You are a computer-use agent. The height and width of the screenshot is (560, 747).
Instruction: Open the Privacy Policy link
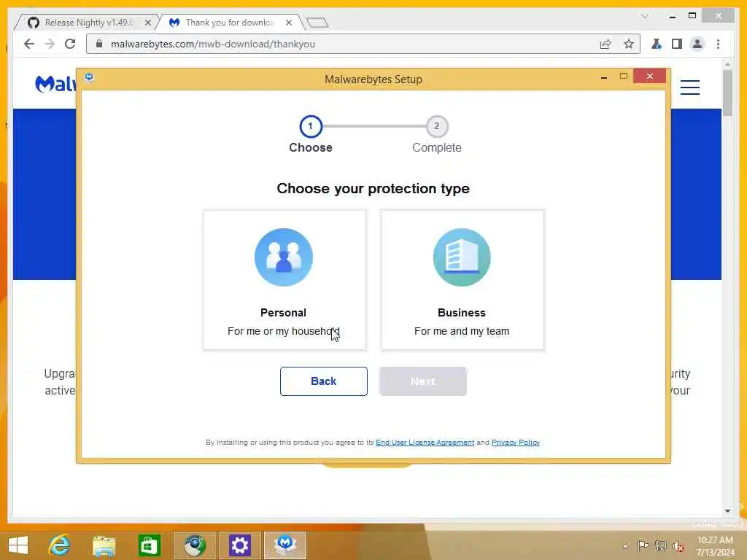point(516,443)
